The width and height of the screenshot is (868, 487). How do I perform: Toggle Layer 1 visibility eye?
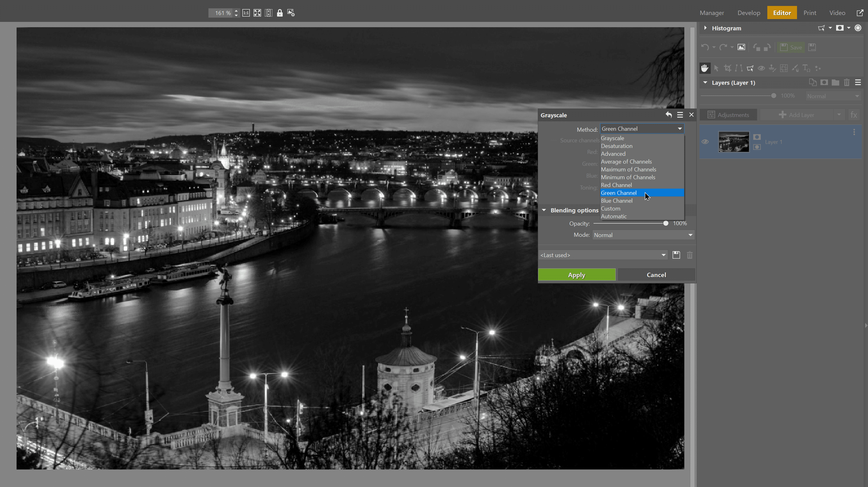[x=705, y=142]
